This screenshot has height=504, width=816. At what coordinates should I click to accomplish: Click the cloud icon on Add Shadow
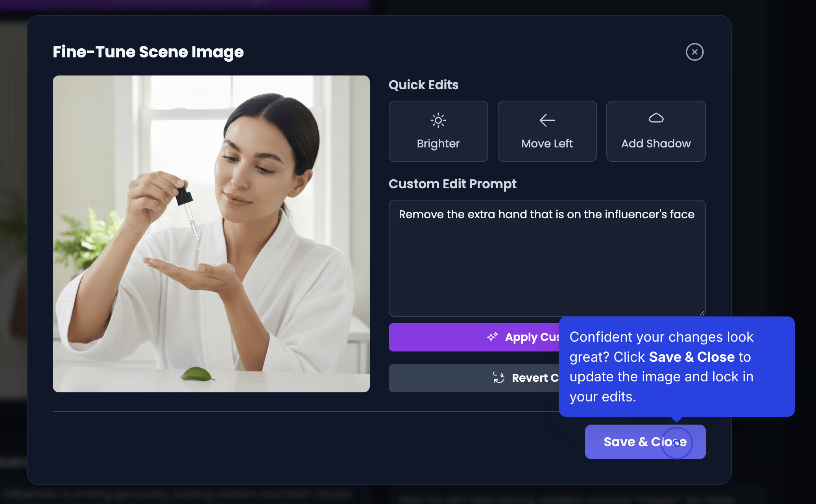(x=656, y=118)
